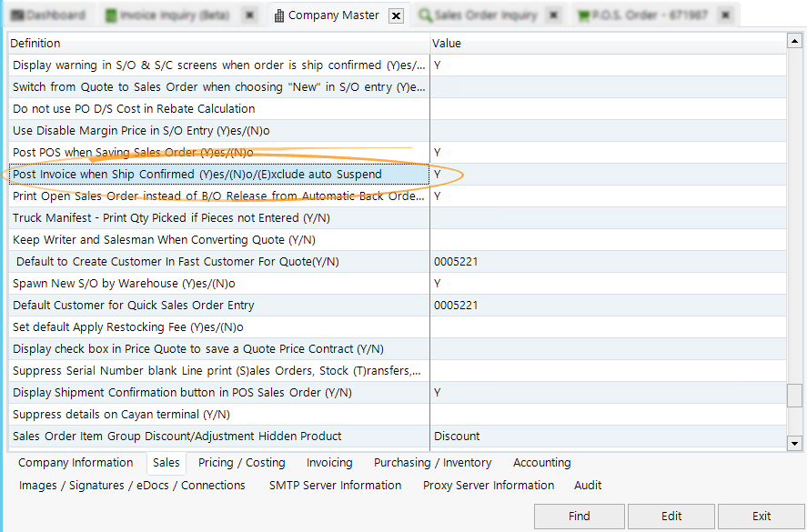807x532 pixels.
Task: Click the Edit button
Action: pyautogui.click(x=671, y=516)
